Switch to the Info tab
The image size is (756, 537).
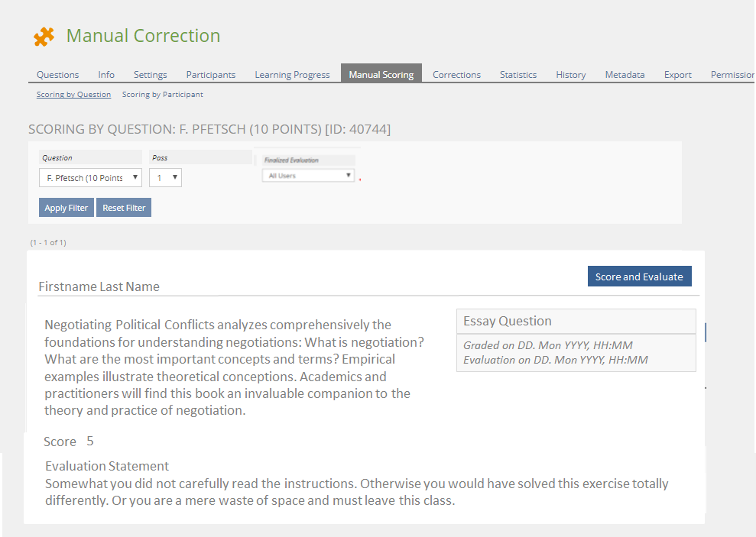(106, 75)
